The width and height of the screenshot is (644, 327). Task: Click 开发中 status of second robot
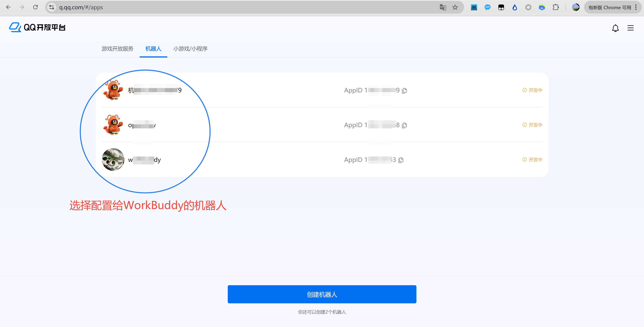532,125
